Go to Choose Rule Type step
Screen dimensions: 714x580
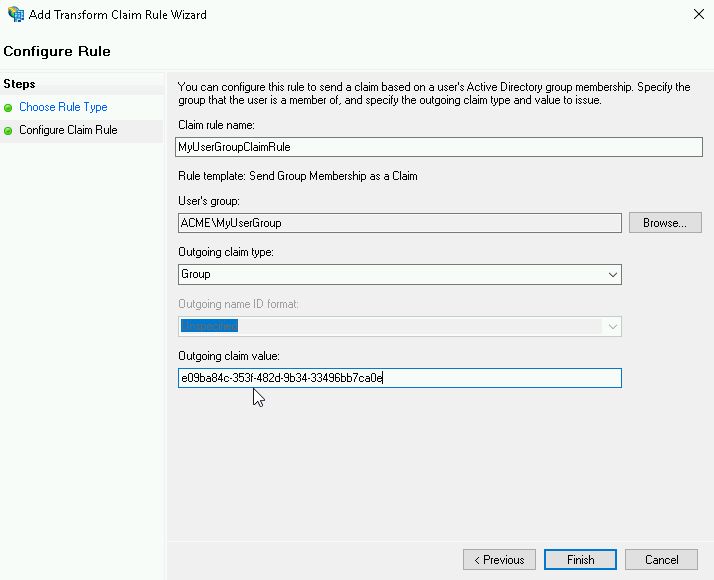click(x=63, y=107)
